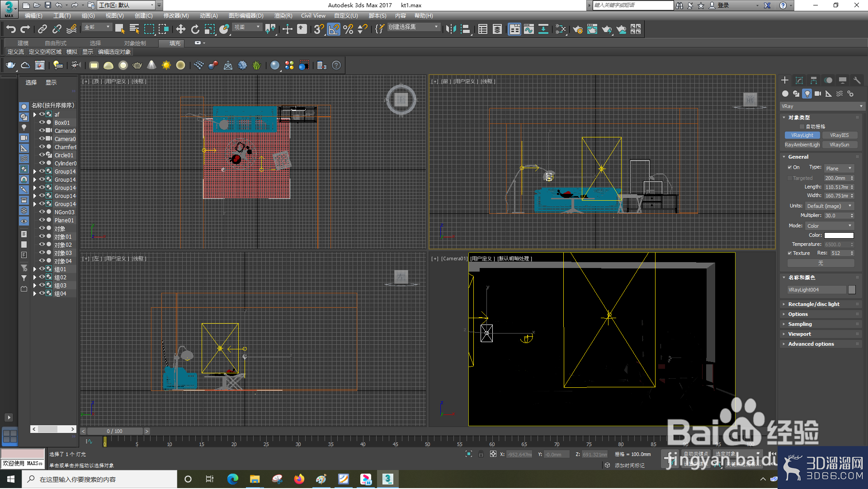Enable the Targeted checkbox
Image resolution: width=868 pixels, height=489 pixels.
click(x=790, y=179)
